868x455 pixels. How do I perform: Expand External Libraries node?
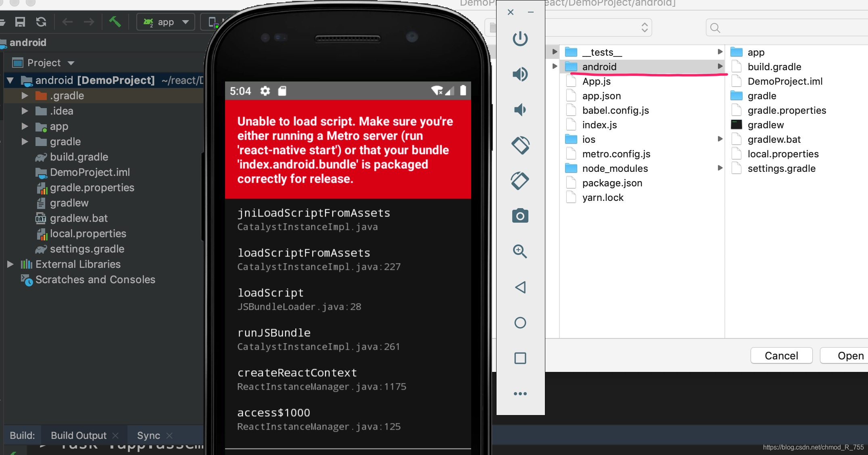[10, 264]
